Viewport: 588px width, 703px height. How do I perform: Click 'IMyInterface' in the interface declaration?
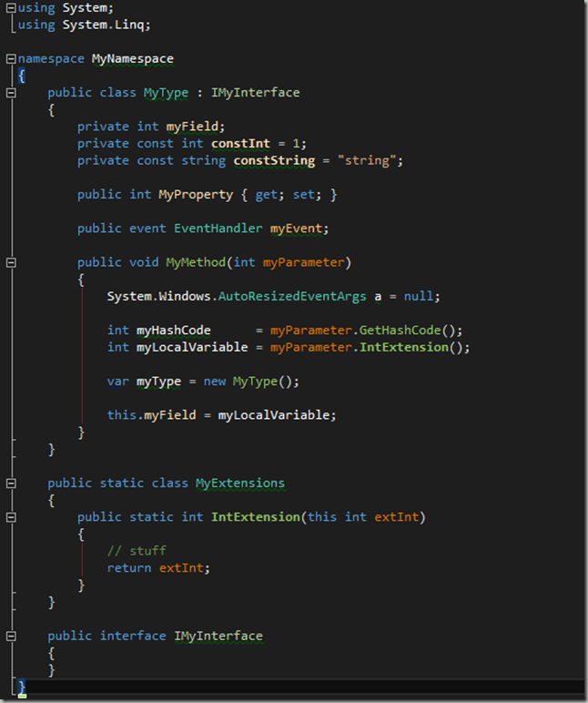tap(218, 637)
